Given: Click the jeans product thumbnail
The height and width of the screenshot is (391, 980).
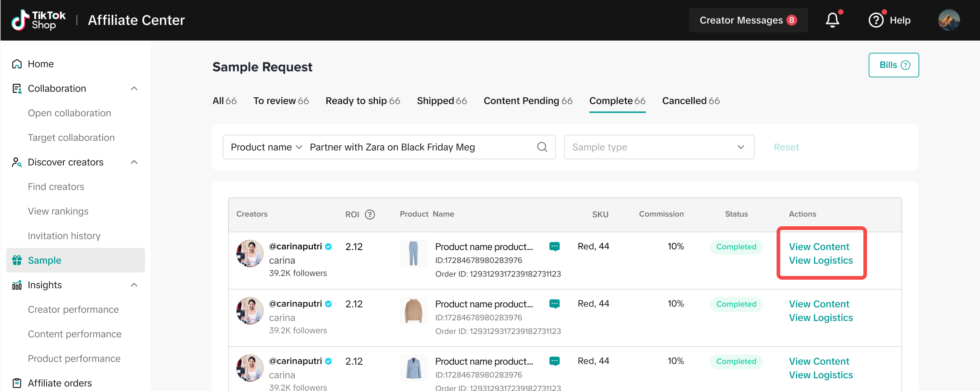Looking at the screenshot, I should [413, 253].
